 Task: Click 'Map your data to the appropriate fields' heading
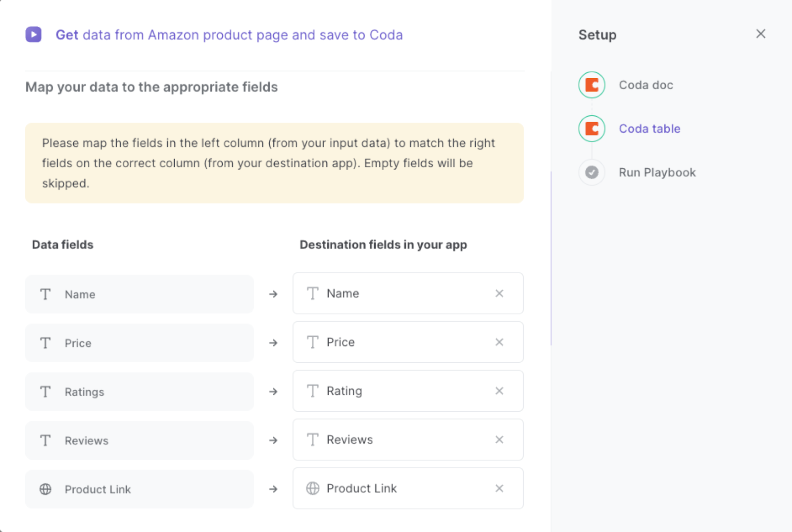coord(151,87)
